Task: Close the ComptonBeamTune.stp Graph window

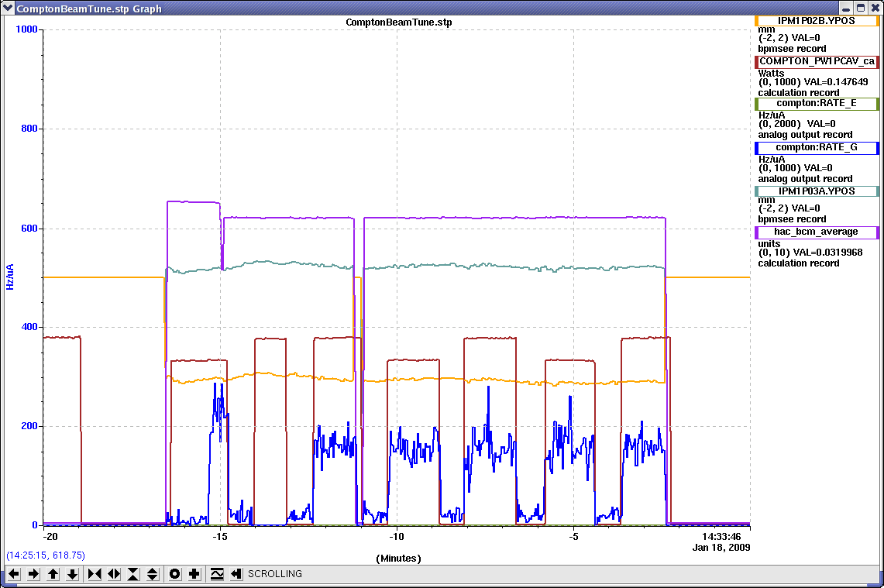Action: (875, 8)
